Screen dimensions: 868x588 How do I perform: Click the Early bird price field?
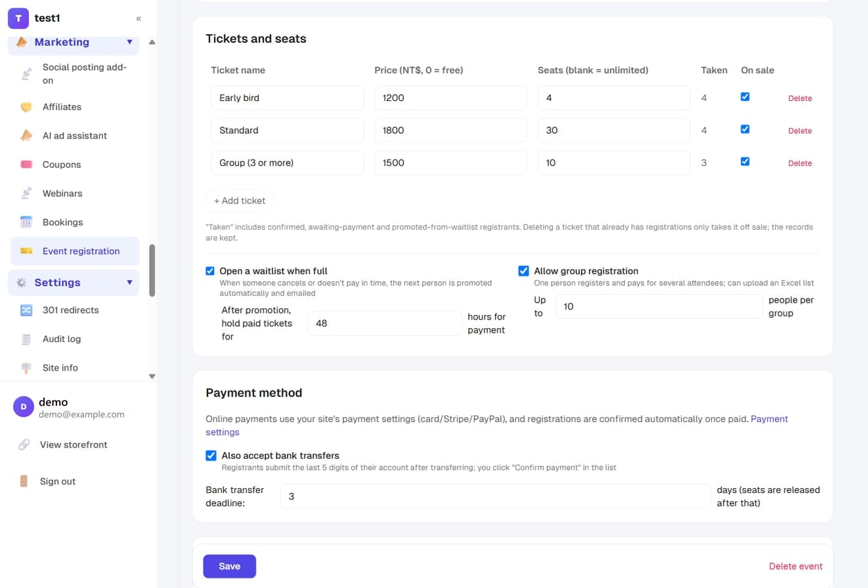[x=450, y=98]
